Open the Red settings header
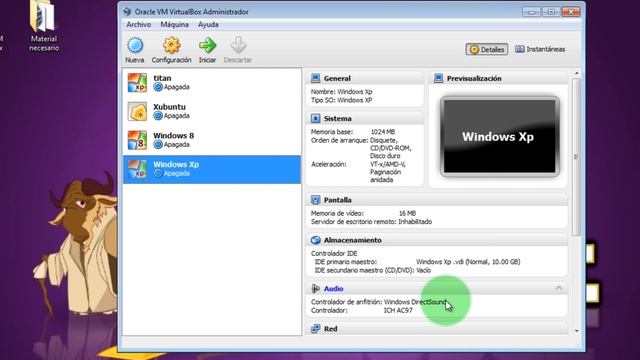This screenshot has width=640, height=360. [331, 329]
